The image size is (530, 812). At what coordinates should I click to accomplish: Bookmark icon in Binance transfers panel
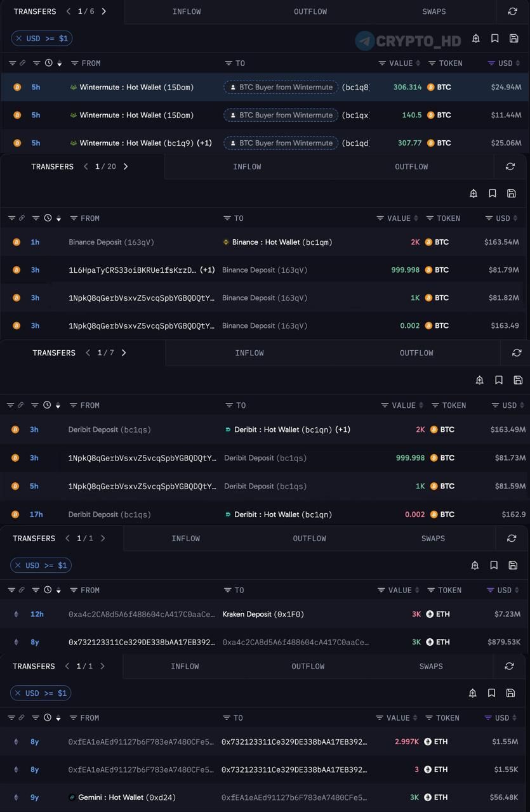pos(493,193)
